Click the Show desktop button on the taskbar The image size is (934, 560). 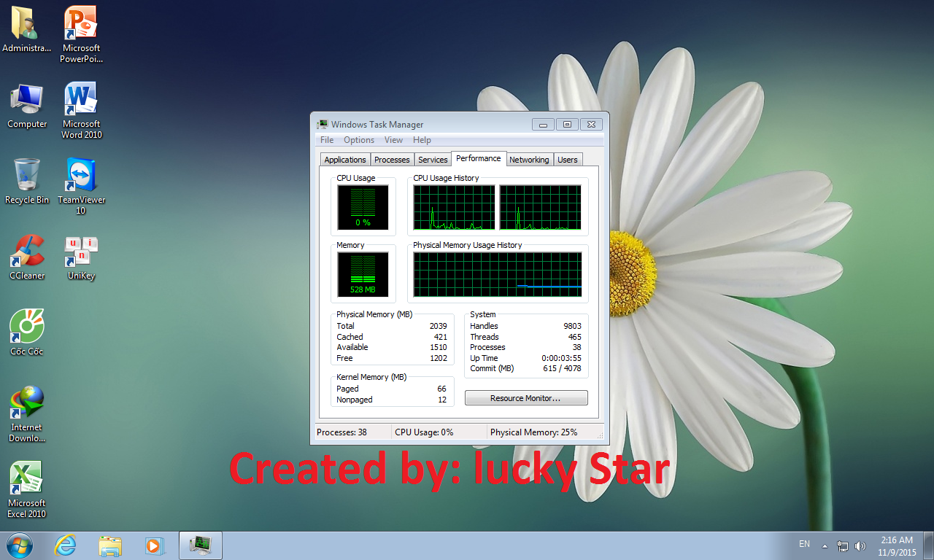click(x=928, y=545)
